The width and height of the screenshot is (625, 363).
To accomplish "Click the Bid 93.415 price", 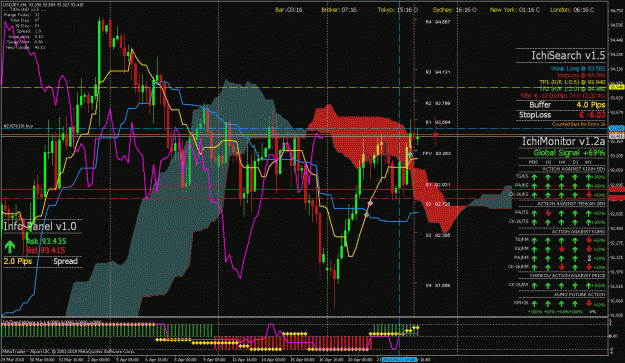I will click(x=45, y=250).
